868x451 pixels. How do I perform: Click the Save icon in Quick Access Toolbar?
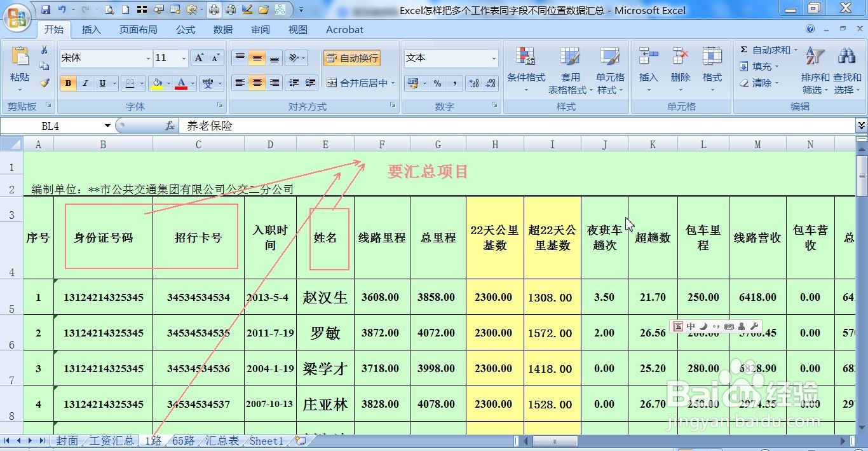(x=45, y=8)
